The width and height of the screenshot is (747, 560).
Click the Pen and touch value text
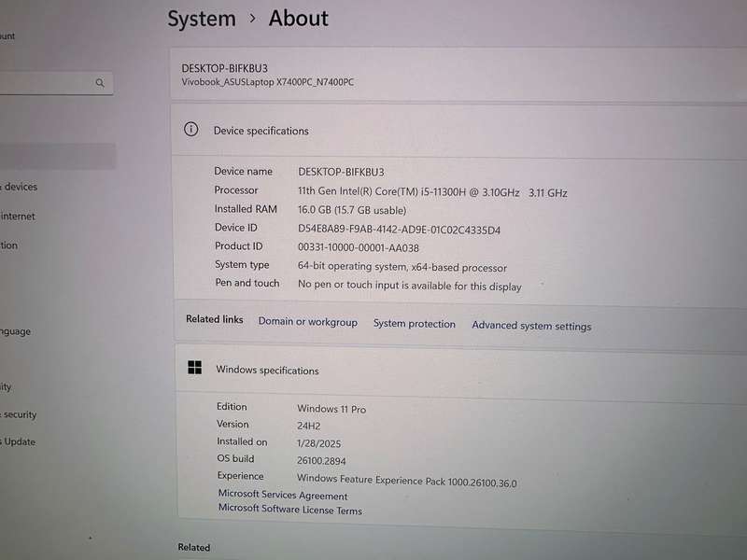pos(410,286)
